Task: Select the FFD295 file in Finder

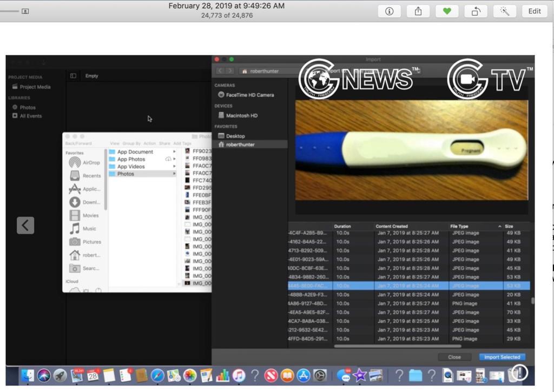Action: pos(198,188)
